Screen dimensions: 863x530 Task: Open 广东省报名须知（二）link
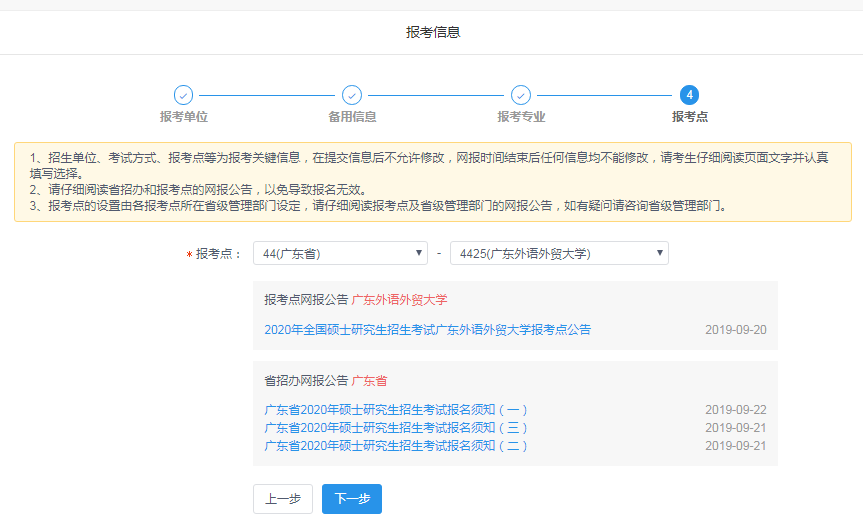click(x=396, y=446)
